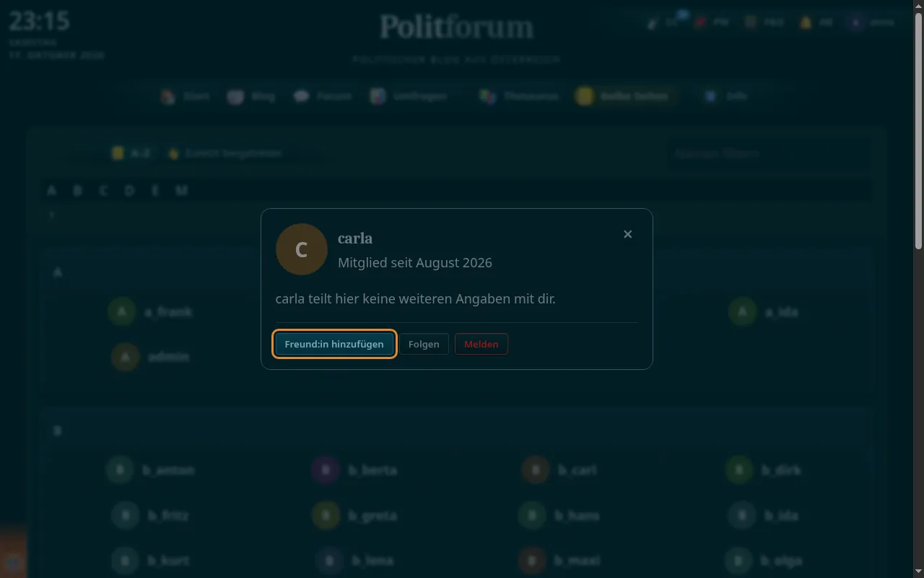Open the Blog navigation item
The width and height of the screenshot is (924, 578).
(251, 96)
